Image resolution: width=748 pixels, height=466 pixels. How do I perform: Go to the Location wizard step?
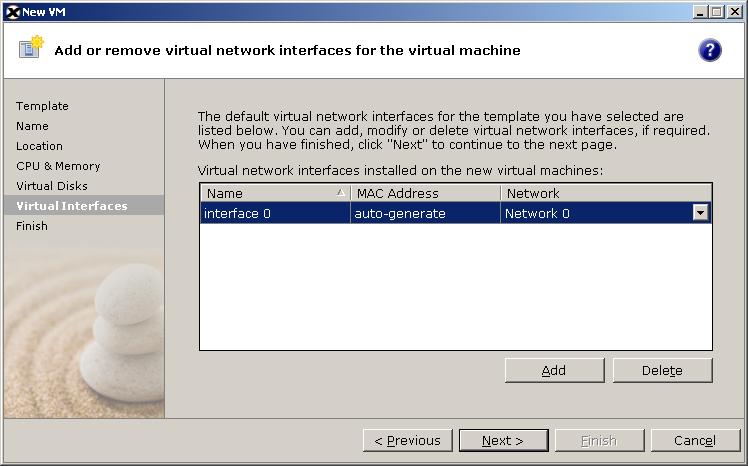[x=39, y=146]
